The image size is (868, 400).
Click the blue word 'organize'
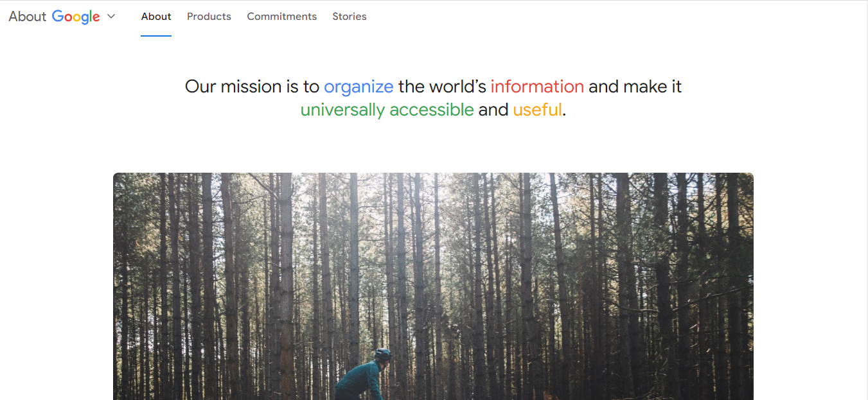pos(359,87)
